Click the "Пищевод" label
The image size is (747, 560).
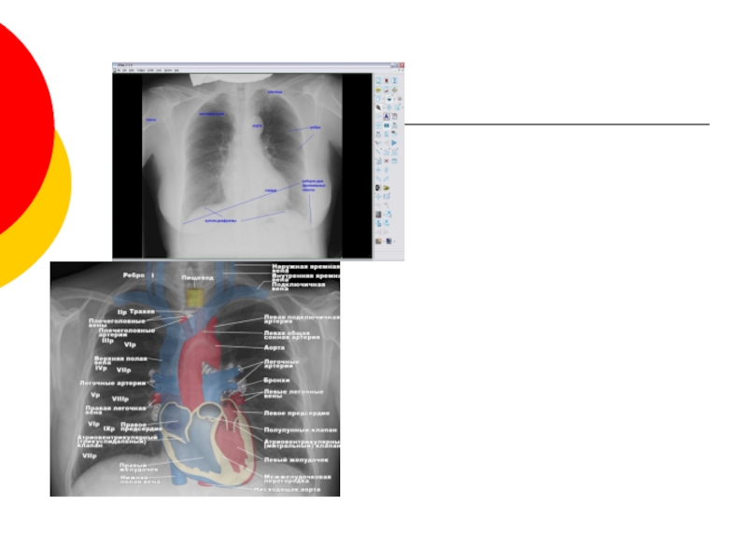(197, 277)
